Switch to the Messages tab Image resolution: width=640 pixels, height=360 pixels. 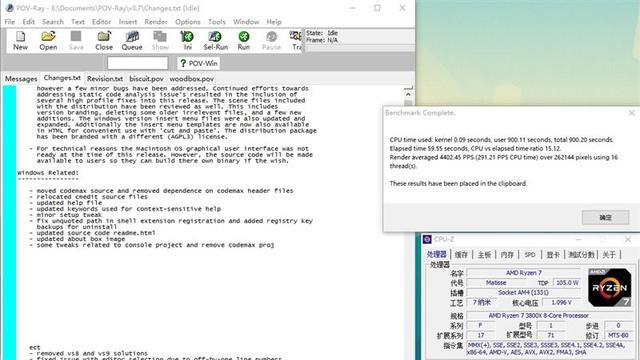point(21,79)
